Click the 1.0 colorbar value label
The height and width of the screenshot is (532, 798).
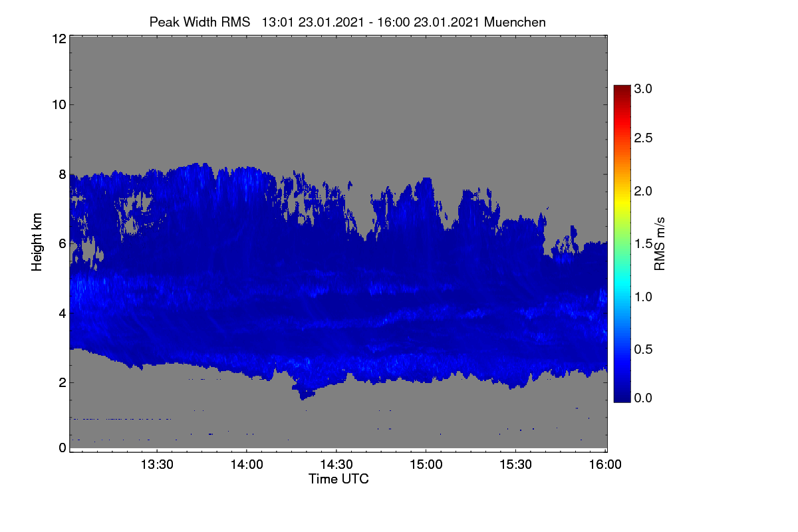[x=643, y=296]
